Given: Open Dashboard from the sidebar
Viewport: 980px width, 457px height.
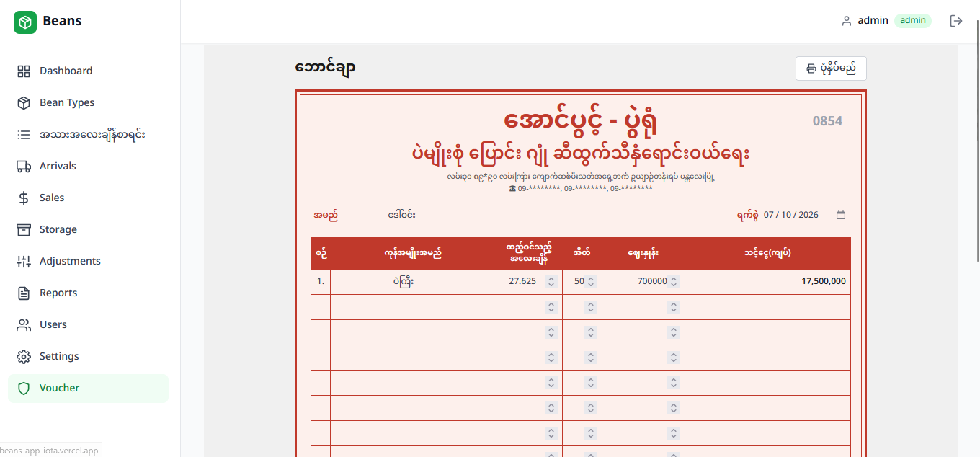Looking at the screenshot, I should coord(88,71).
